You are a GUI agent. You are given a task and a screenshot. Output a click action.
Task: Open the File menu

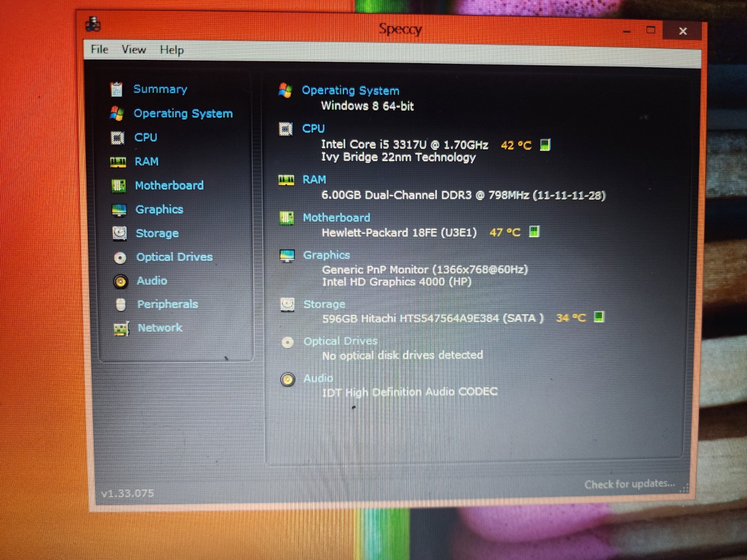click(99, 49)
